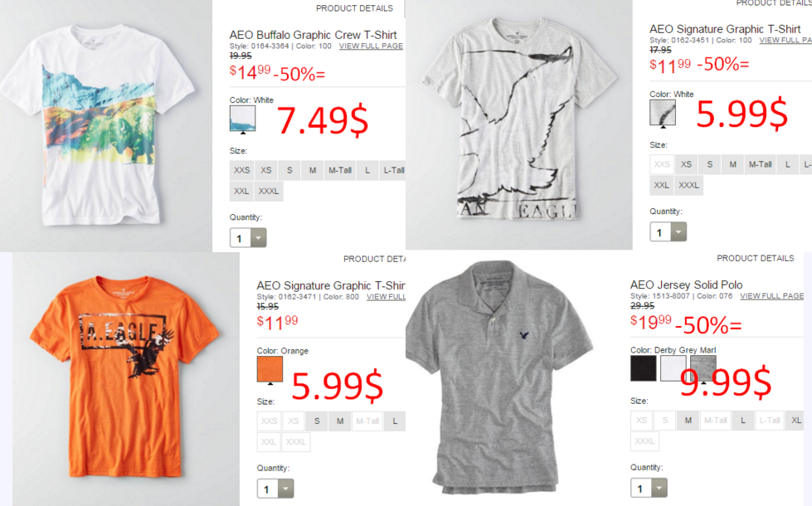Select the white eagle Signature shirt color swatch

(663, 112)
